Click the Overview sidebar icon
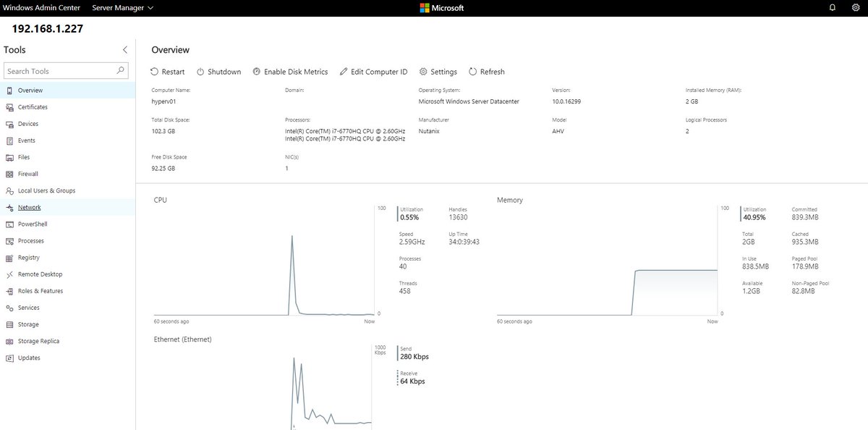This screenshot has width=868, height=430. point(9,90)
